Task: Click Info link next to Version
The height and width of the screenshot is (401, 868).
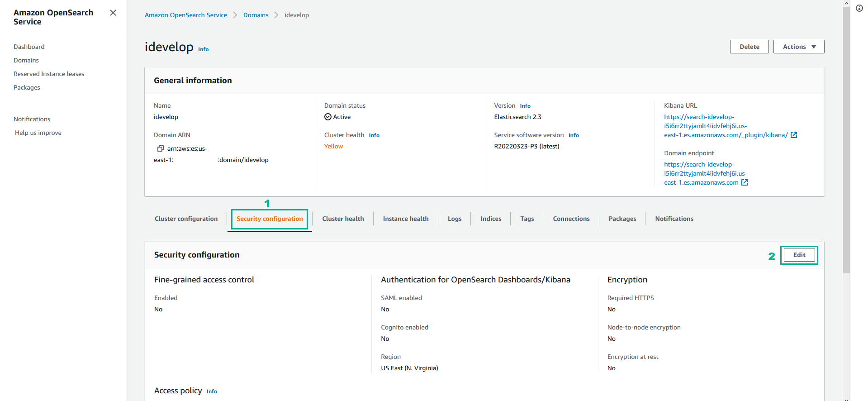Action: tap(525, 106)
